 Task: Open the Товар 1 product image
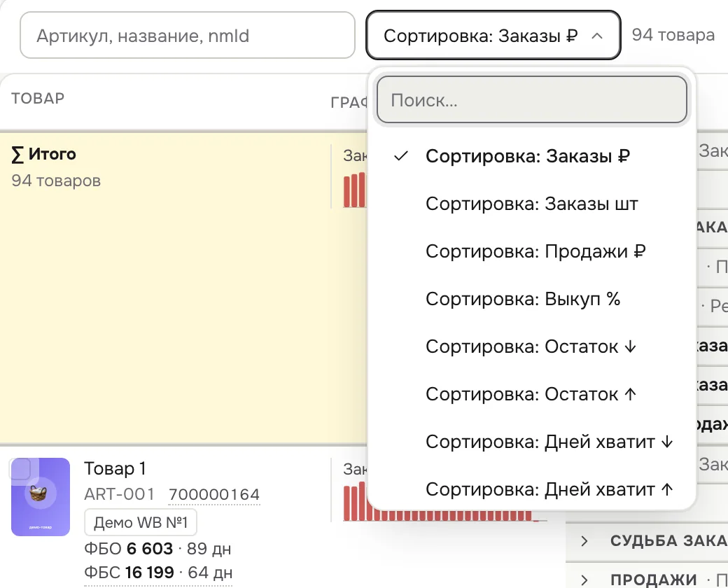[x=41, y=497]
